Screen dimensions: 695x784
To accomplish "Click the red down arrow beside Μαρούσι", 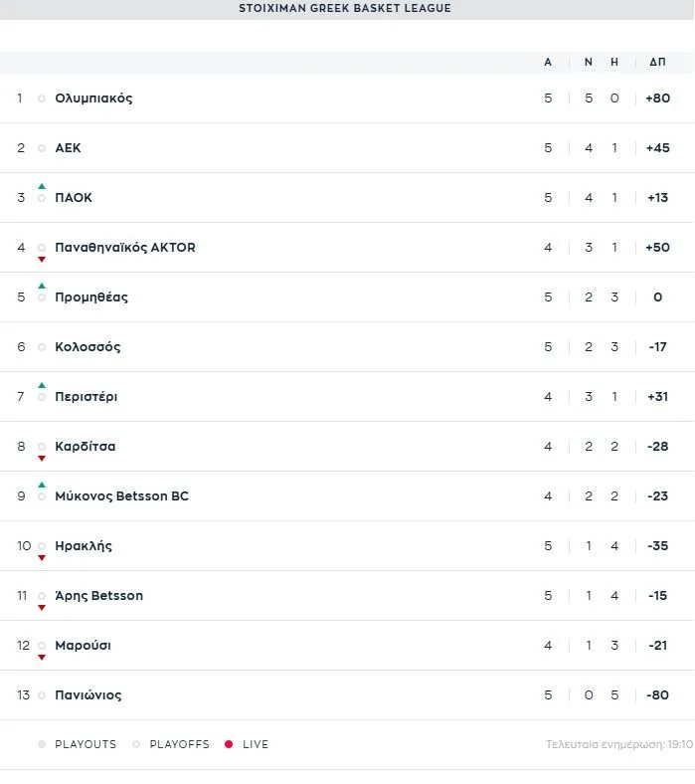I will pos(42,657).
